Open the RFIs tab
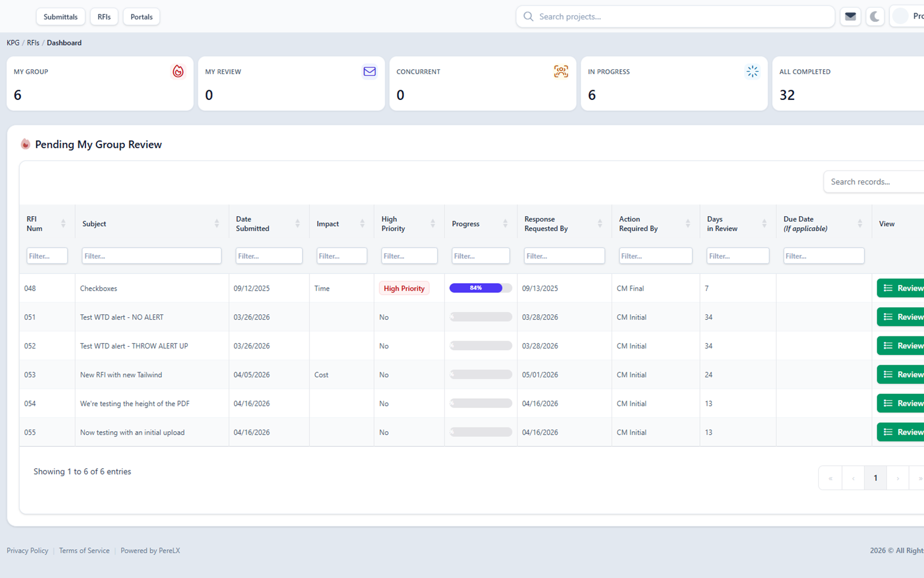 [x=104, y=17]
